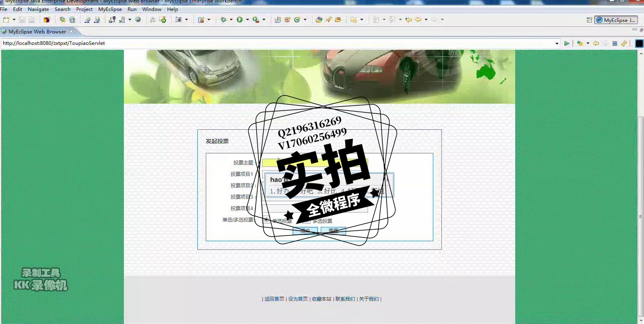Click the 提交 submit button
Viewport: 644px width, 324px height.
coord(305,231)
